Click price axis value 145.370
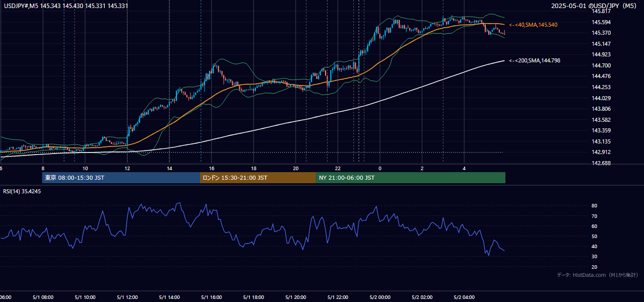Image resolution: width=644 pixels, height=302 pixels. (601, 33)
